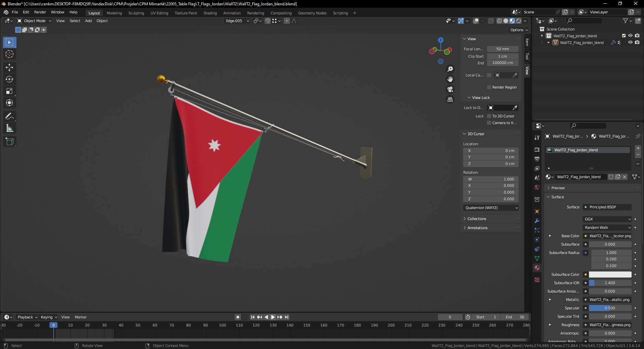The height and width of the screenshot is (349, 644).
Task: Switch to rendered viewport shading
Action: coord(519,21)
